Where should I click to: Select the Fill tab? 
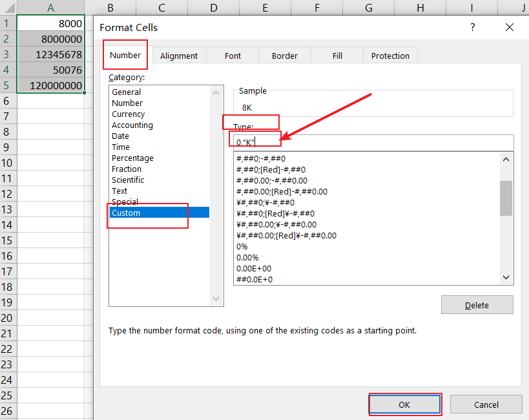coord(336,56)
